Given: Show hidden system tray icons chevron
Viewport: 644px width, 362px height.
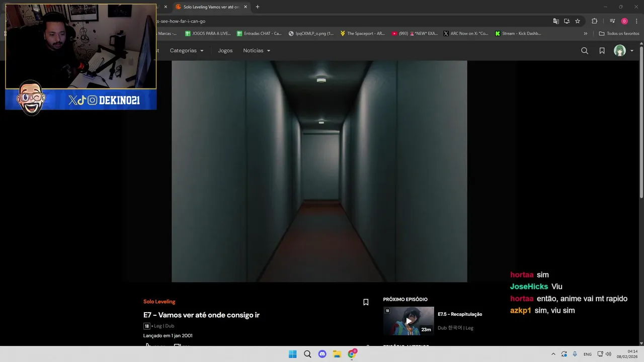Looking at the screenshot, I should (553, 354).
